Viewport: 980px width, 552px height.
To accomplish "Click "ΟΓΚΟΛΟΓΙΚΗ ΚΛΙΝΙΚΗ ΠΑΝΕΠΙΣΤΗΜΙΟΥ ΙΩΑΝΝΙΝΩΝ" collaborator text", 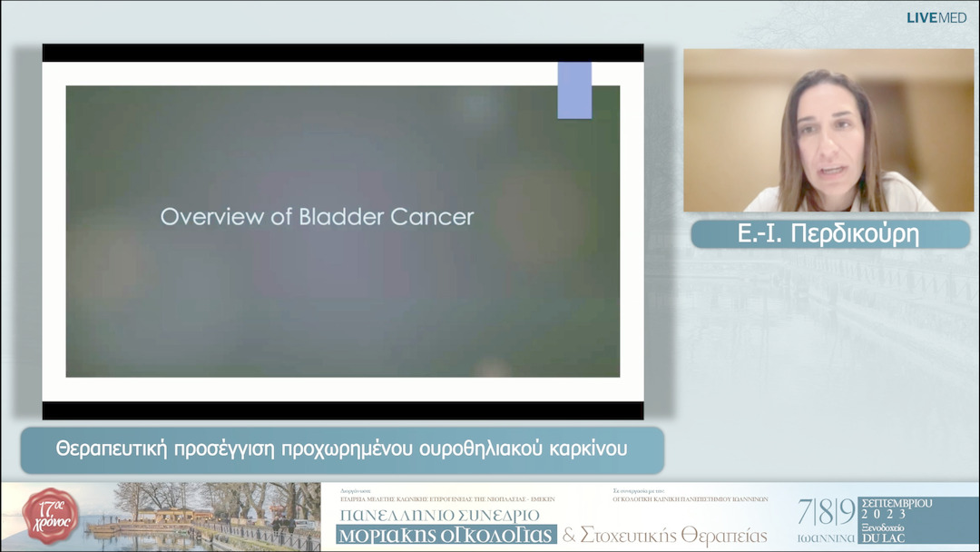I will (690, 499).
